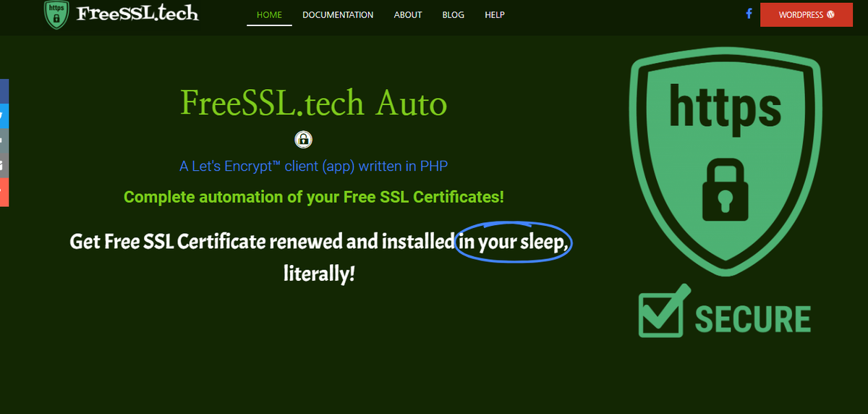The height and width of the screenshot is (414, 868).
Task: Navigate to the BLOG page
Action: tap(453, 14)
